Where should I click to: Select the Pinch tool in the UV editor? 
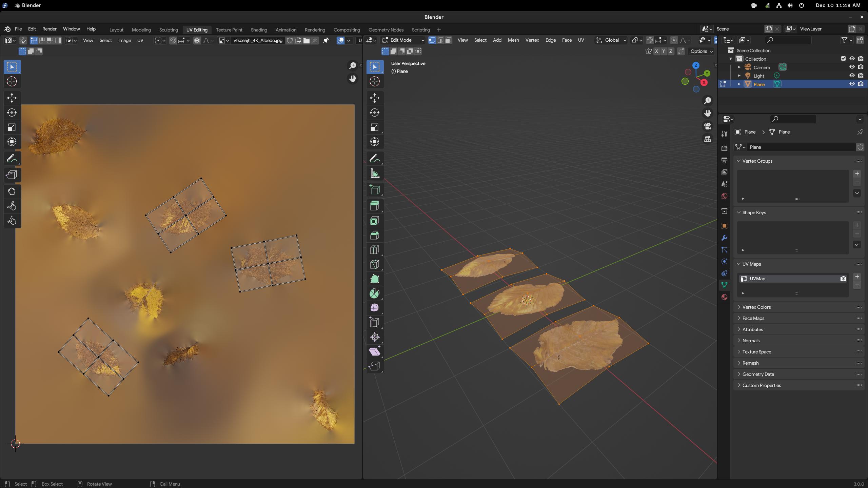click(x=12, y=221)
